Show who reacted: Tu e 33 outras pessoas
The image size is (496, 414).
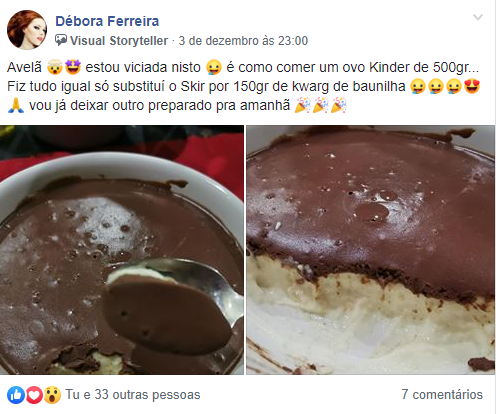133,395
